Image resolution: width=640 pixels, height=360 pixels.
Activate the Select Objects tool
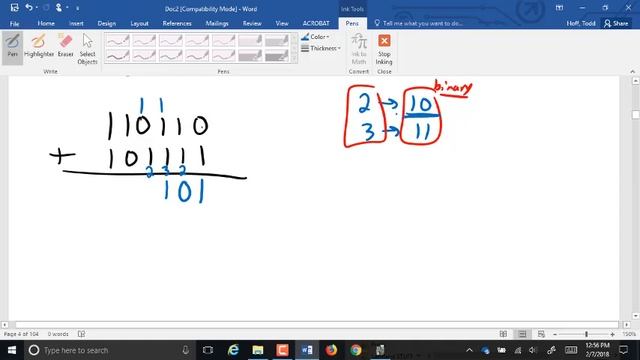[87, 49]
